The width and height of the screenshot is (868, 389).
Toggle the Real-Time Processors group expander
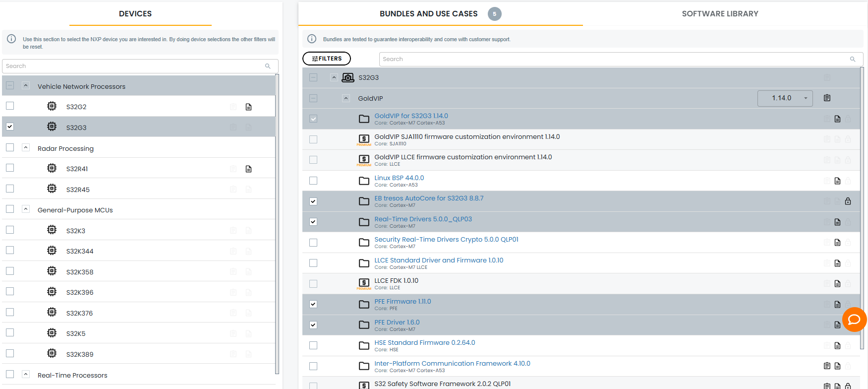26,374
